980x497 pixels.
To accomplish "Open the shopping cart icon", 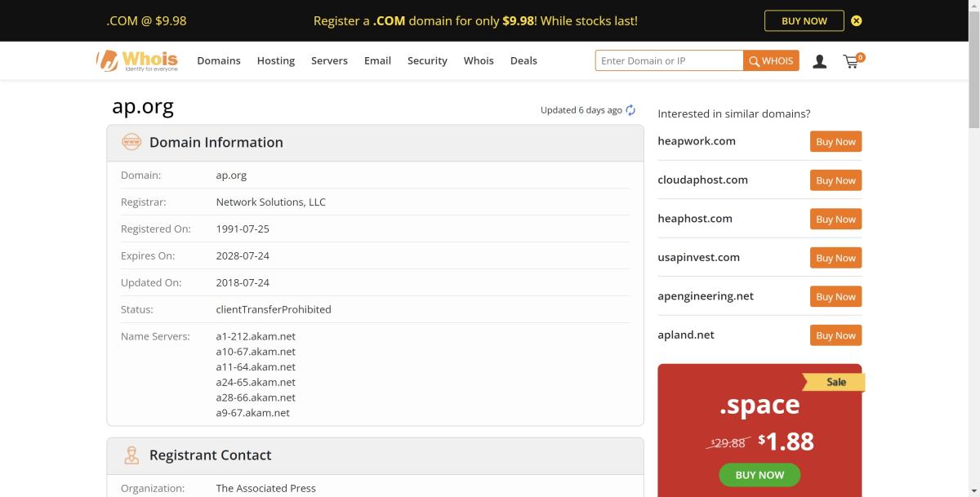I will (x=851, y=60).
